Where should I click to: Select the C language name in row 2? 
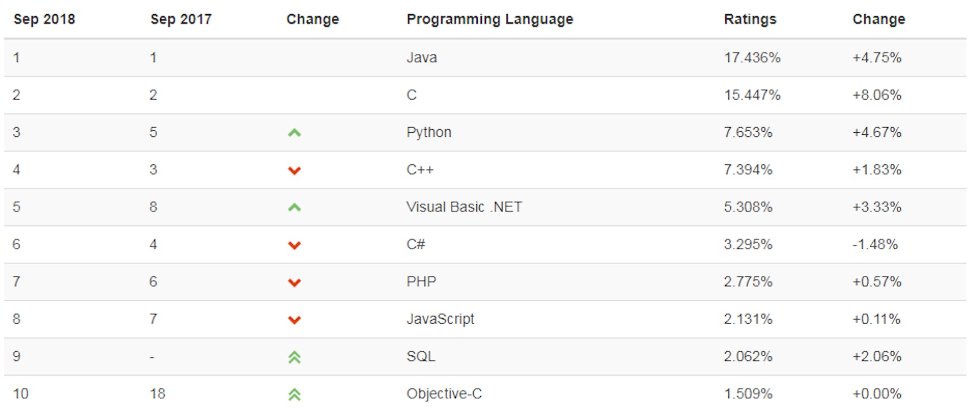[411, 95]
